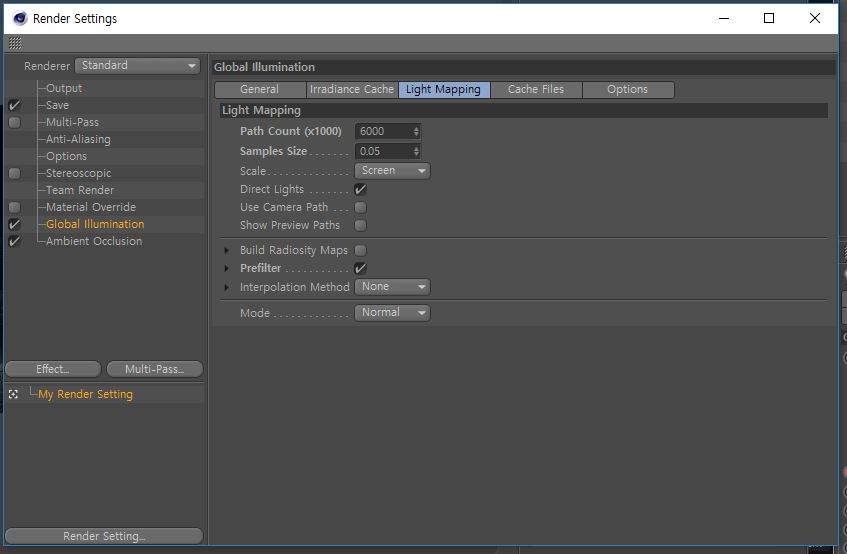847x554 pixels.
Task: Select Anti-Aliasing in the settings list
Action: [x=78, y=139]
